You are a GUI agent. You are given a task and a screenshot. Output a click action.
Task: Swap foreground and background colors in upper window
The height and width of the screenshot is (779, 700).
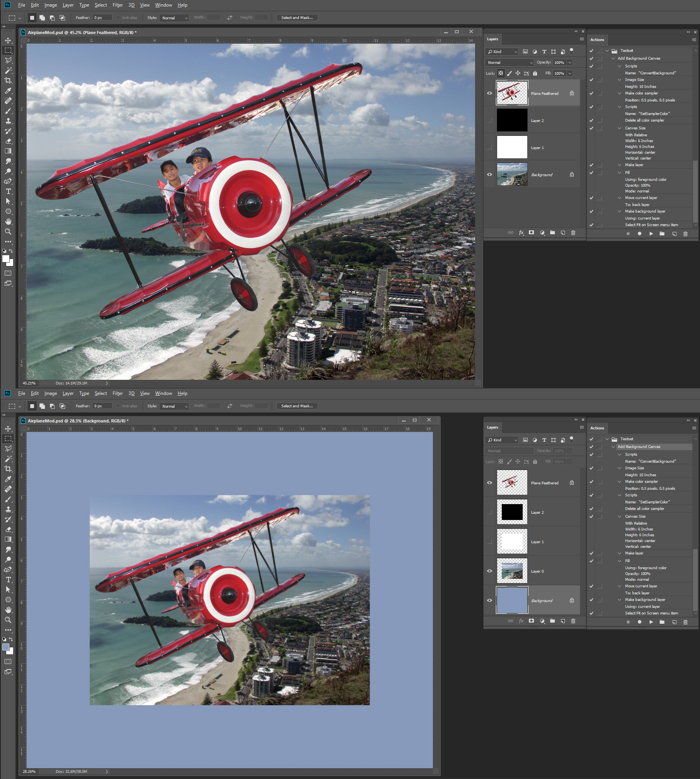11,251
